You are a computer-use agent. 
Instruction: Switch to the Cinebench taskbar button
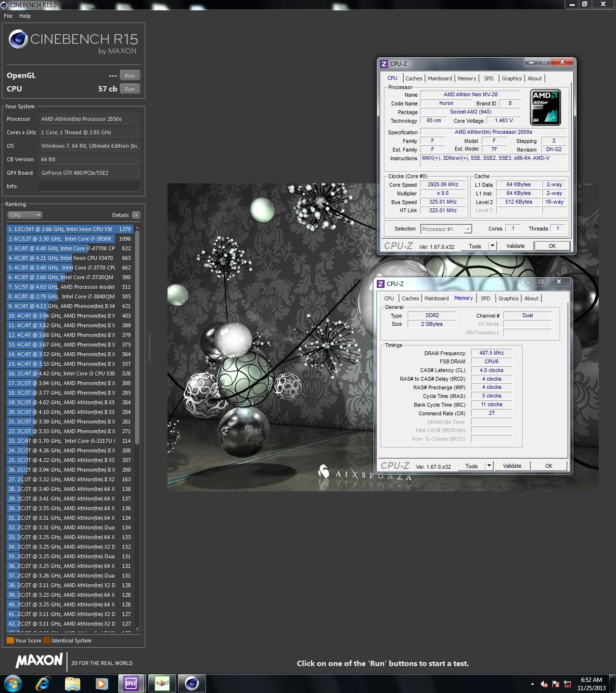point(192,683)
